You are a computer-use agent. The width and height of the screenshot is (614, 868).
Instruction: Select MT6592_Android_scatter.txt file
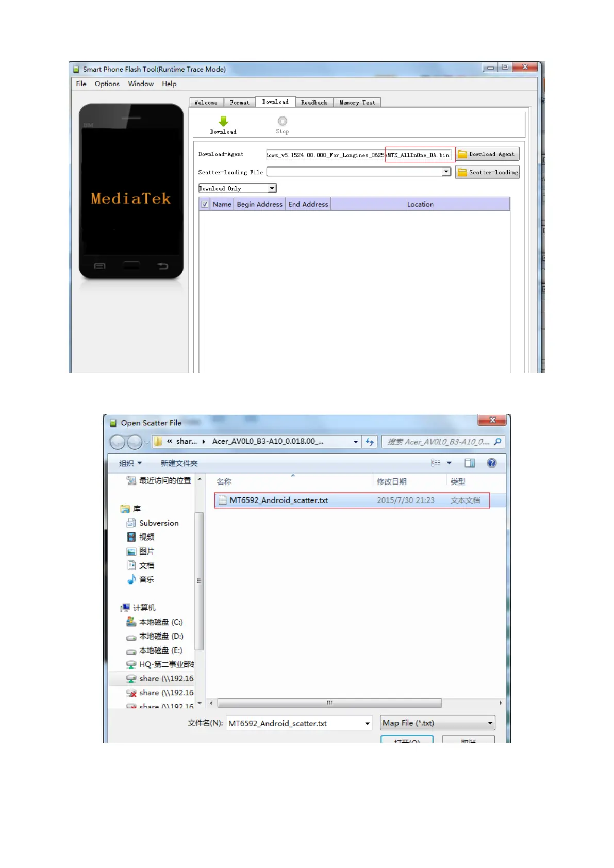[352, 500]
